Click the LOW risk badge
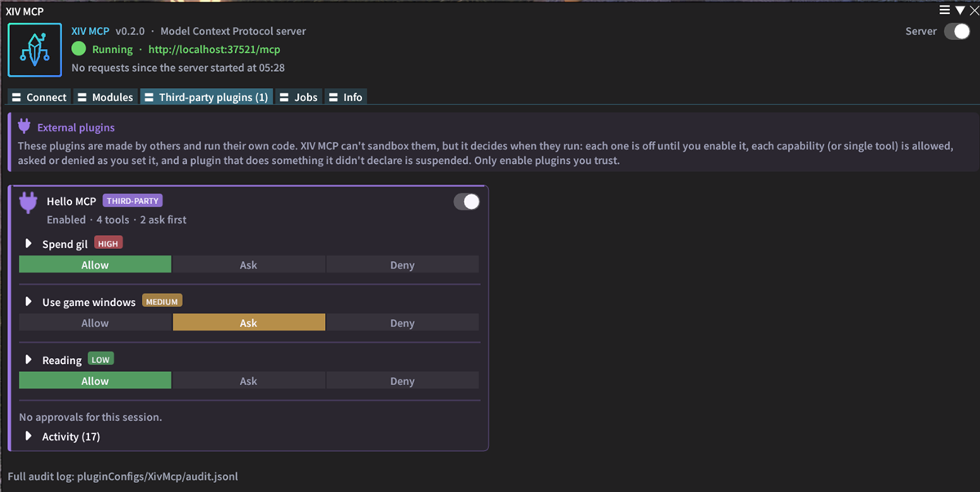The width and height of the screenshot is (980, 492). 100,359
